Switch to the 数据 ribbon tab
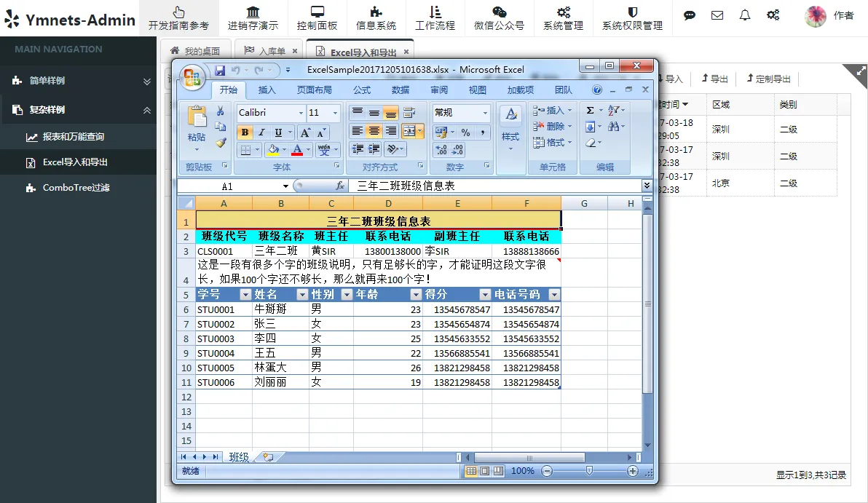868x503 pixels. point(401,90)
